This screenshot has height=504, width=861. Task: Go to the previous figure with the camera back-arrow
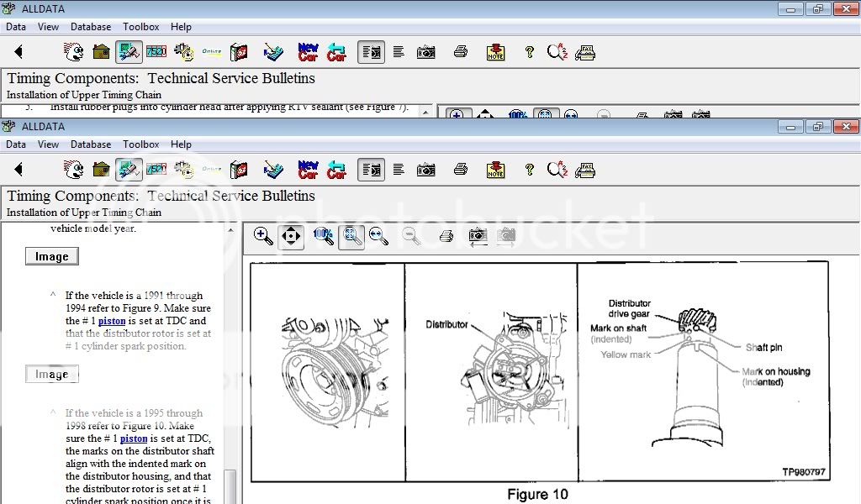click(478, 236)
